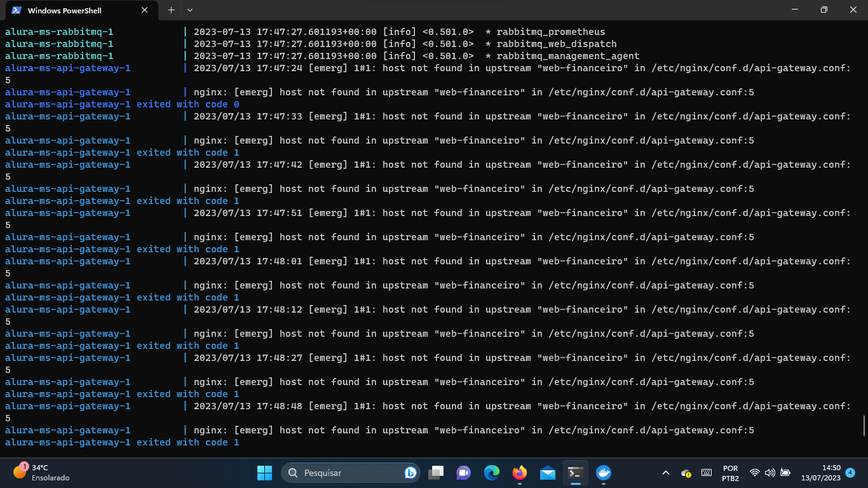Open Wi-Fi network quick settings
Image resolution: width=868 pixels, height=488 pixels.
(x=755, y=473)
